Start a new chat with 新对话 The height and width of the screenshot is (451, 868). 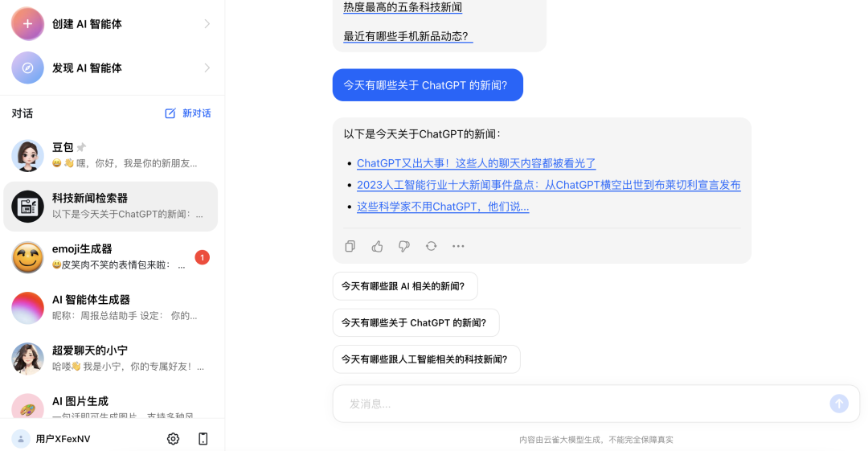188,113
